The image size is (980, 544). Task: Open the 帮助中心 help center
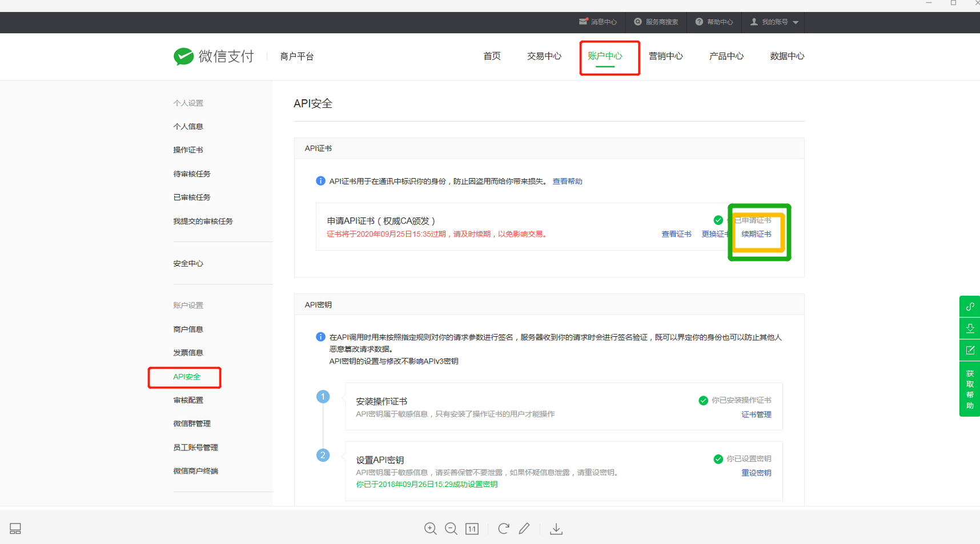point(714,22)
